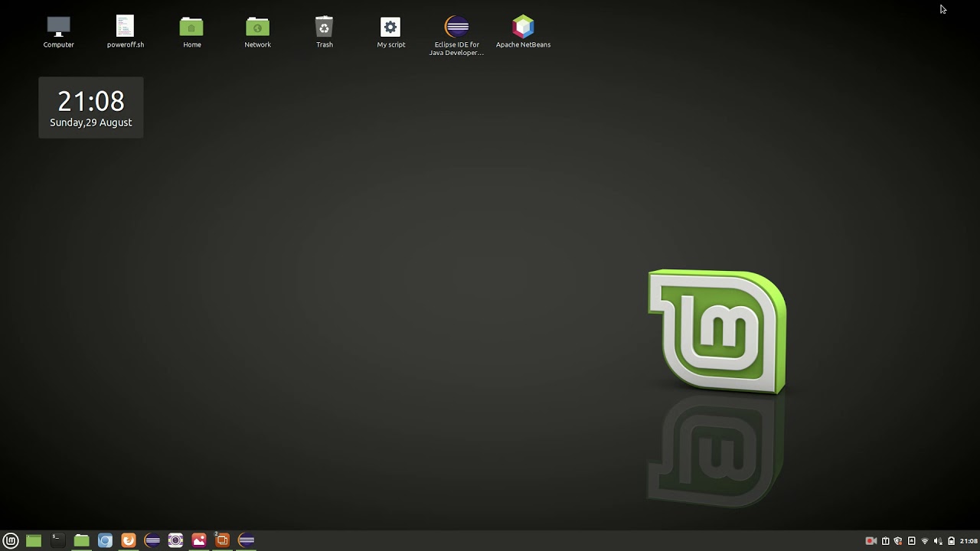The height and width of the screenshot is (551, 980).
Task: Open the Linux Mint start menu
Action: tap(11, 540)
